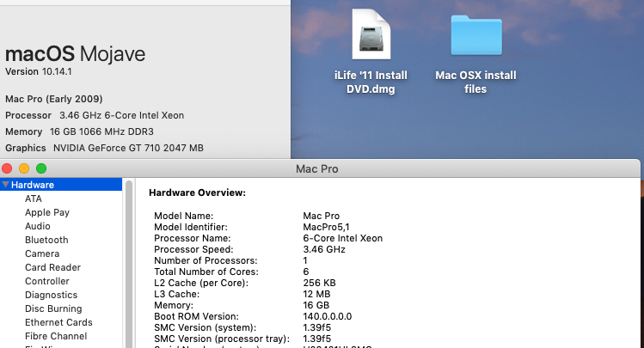Select Disc Burning in the sidebar
The width and height of the screenshot is (644, 348).
[x=53, y=308]
